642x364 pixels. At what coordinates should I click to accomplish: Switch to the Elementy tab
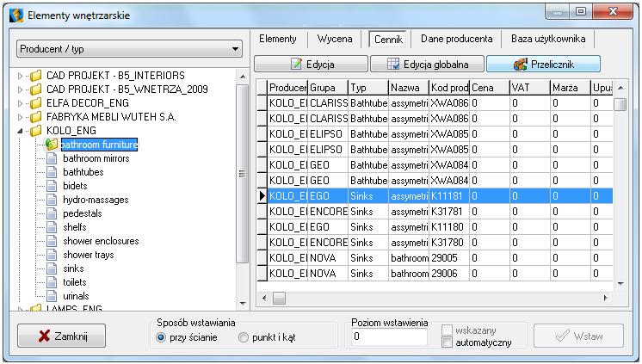pos(278,39)
